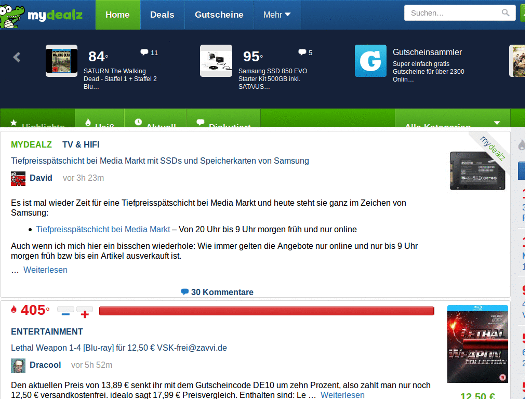Click Weiterlesen under the Media Markt post
Image resolution: width=532 pixels, height=399 pixels.
[45, 270]
